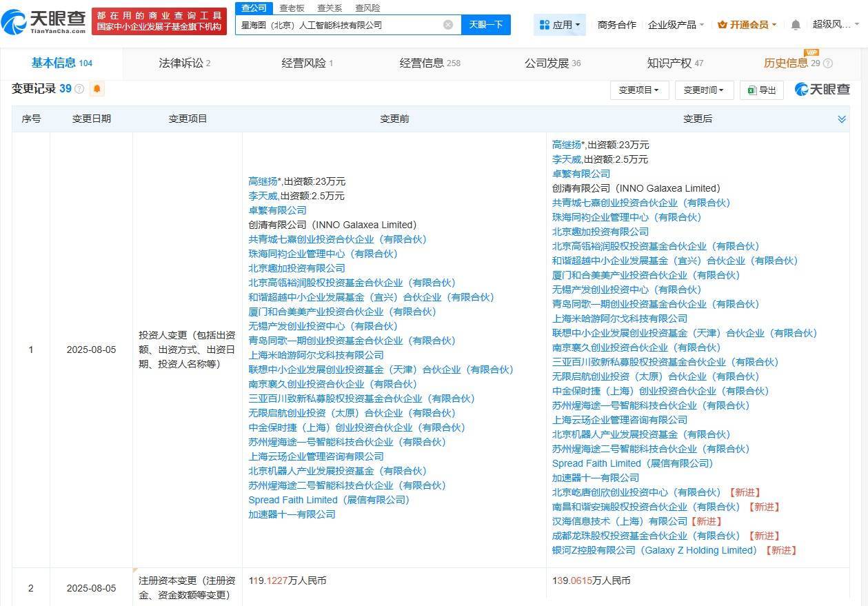This screenshot has width=868, height=606.
Task: Clear the search box with the X icon
Action: tap(448, 25)
